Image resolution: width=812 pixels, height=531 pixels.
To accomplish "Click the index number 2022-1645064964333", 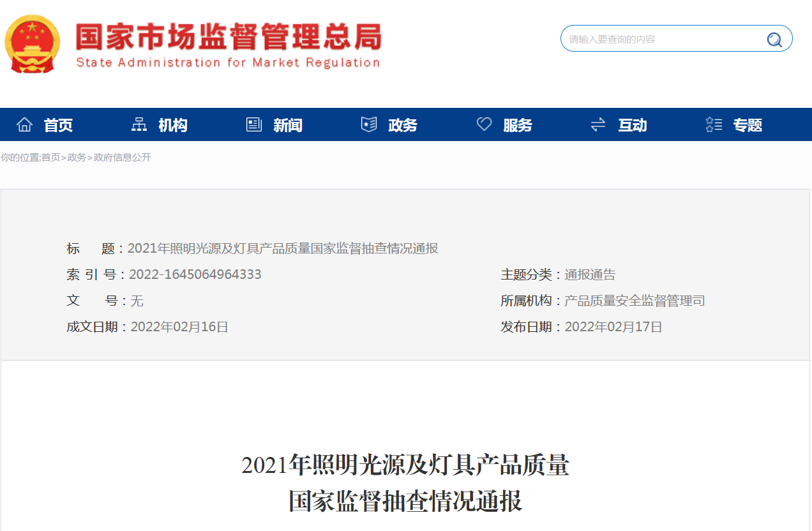I will pos(195,274).
